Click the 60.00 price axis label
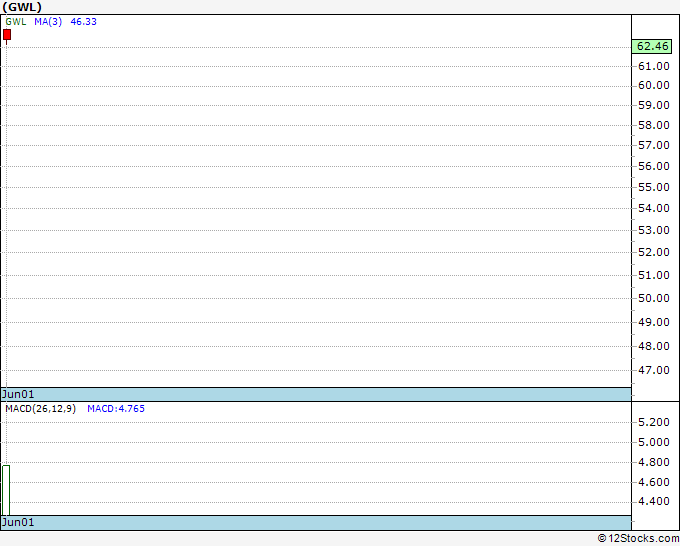680x546 pixels. [x=654, y=85]
